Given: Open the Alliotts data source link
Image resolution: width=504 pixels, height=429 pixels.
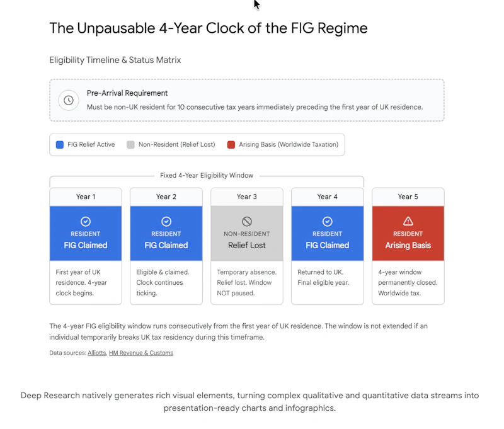Looking at the screenshot, I should coord(97,353).
